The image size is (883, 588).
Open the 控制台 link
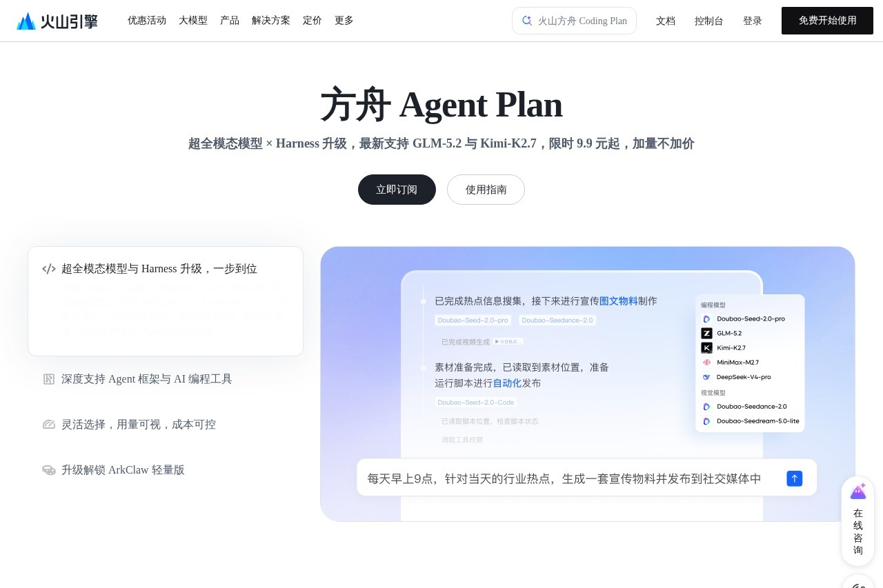pyautogui.click(x=709, y=21)
